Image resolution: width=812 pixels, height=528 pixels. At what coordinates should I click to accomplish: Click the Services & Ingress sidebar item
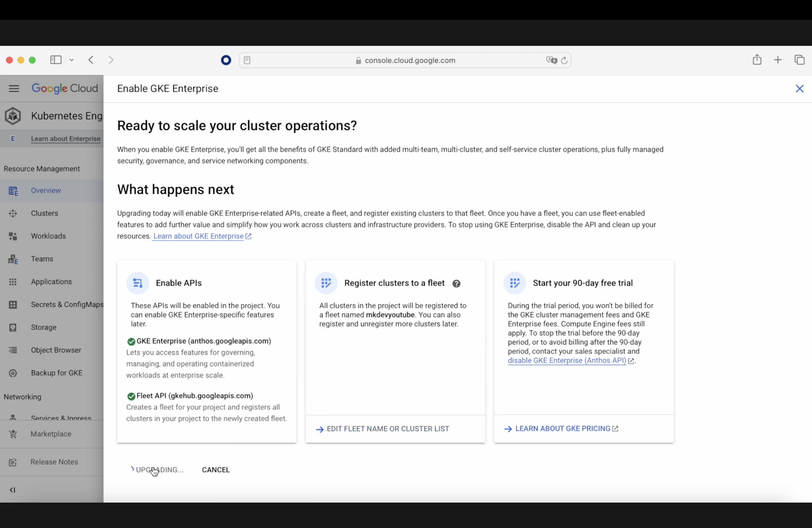tap(52, 418)
